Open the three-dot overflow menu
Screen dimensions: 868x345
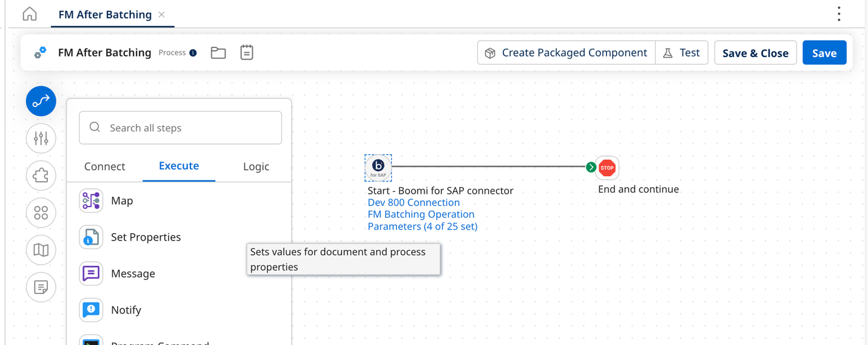pos(839,14)
